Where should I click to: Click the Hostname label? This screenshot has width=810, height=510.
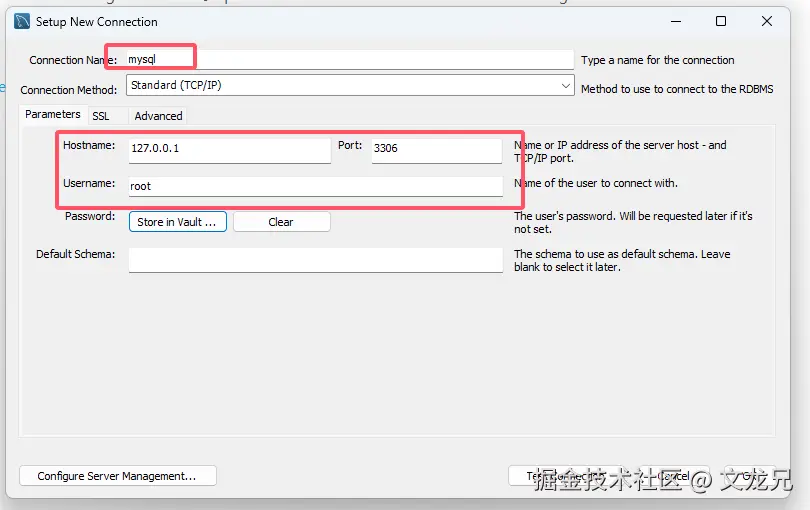[89, 146]
